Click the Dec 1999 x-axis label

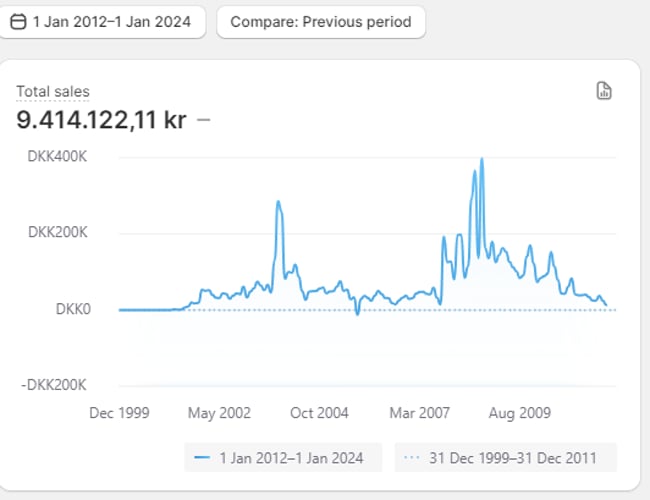(x=119, y=413)
